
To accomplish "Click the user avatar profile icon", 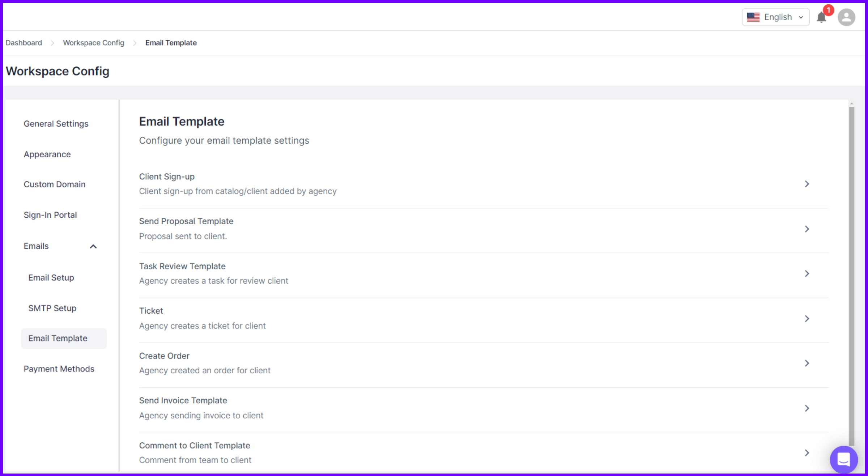I will pyautogui.click(x=846, y=17).
